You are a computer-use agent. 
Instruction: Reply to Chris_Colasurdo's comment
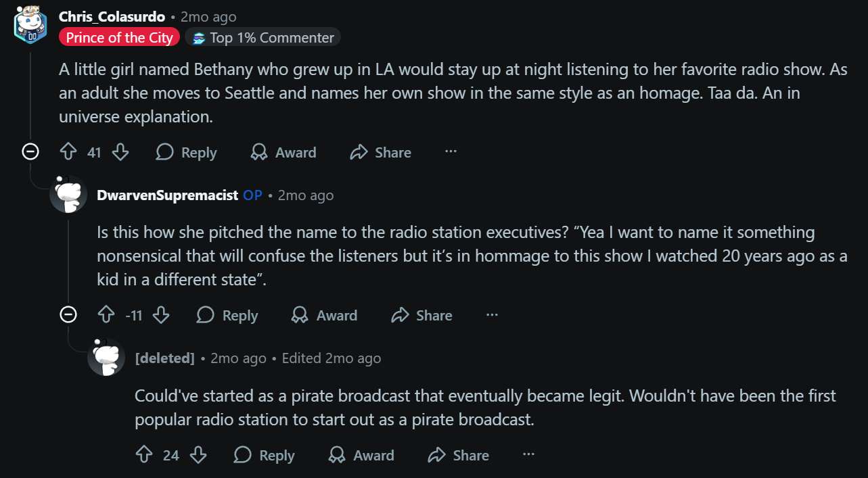point(186,152)
